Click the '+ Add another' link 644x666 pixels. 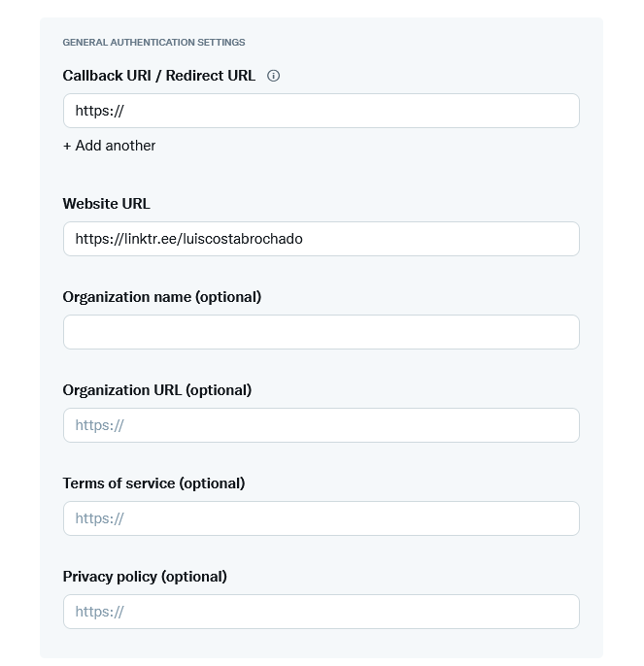[109, 146]
